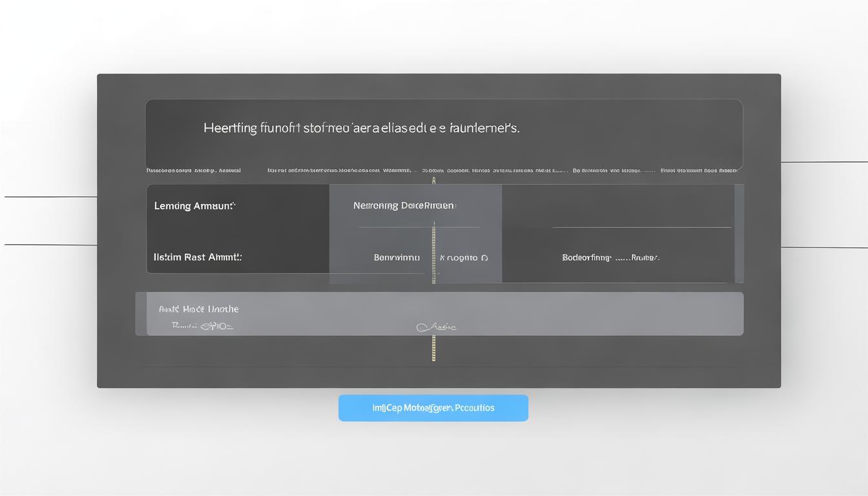Choose the 'Benovinno' option
Screen dimensions: 868x496
coord(397,258)
